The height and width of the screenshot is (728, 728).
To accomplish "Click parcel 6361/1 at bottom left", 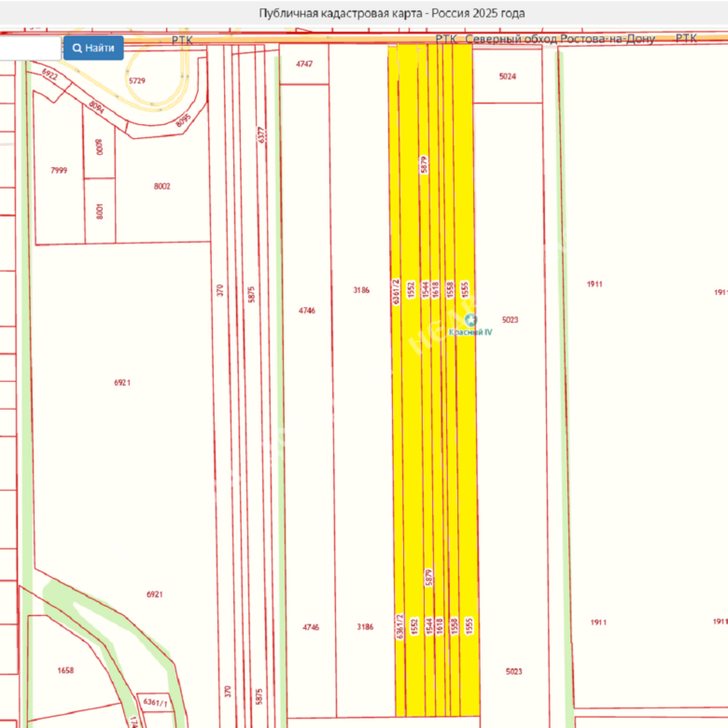I will (x=153, y=702).
